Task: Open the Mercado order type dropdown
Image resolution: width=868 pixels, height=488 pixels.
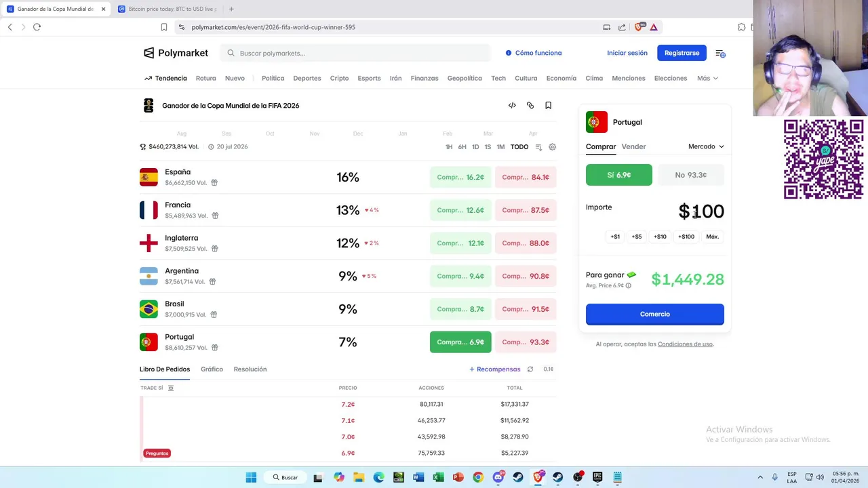Action: point(706,146)
